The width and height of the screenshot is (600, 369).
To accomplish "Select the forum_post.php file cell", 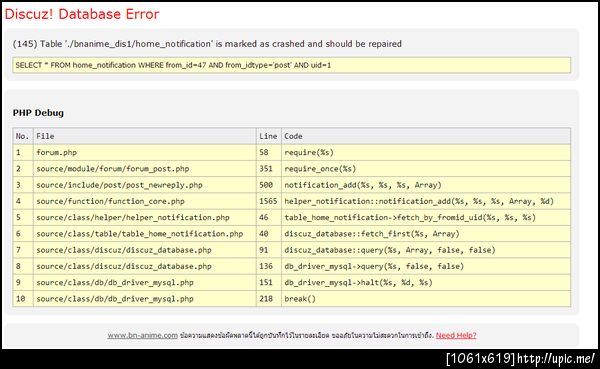I will (145, 169).
